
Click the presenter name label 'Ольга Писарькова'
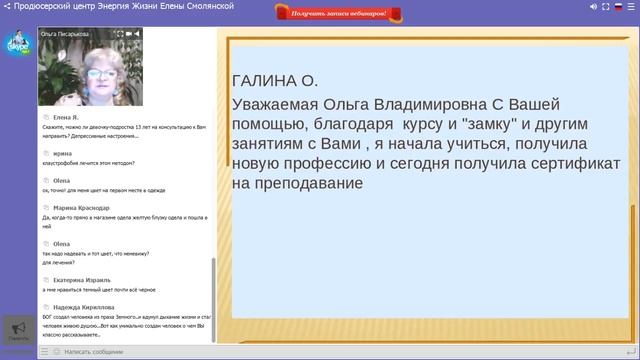pos(64,34)
